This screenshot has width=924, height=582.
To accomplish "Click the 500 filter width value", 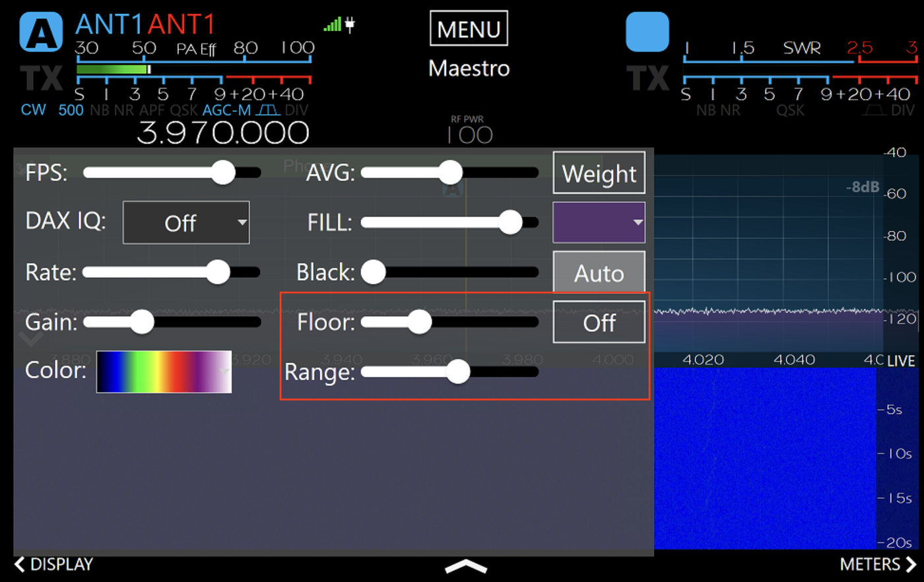I will tap(71, 110).
